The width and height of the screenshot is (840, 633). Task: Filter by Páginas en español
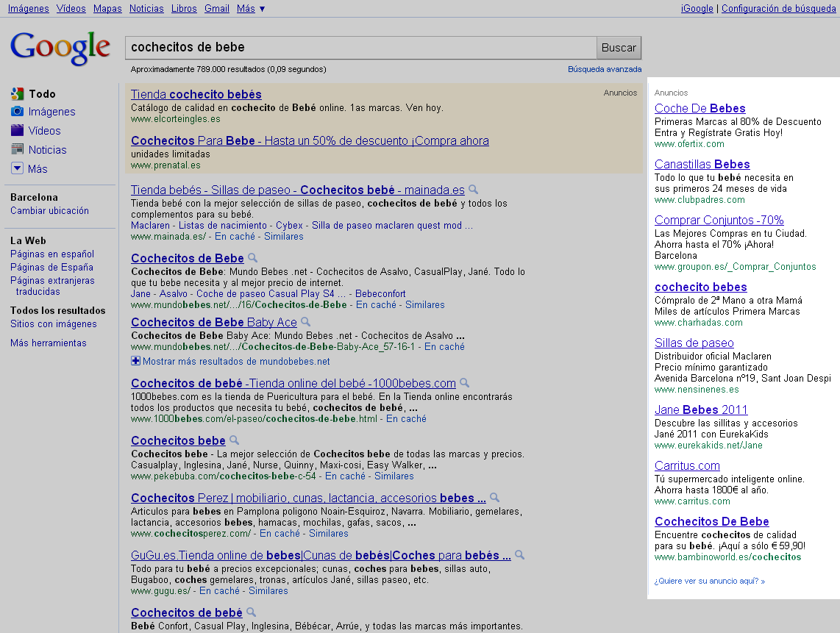coord(52,254)
